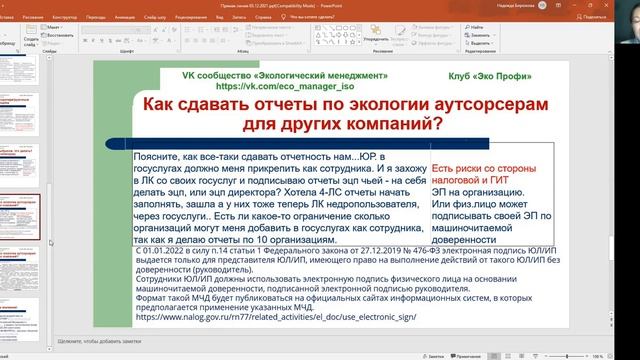The height and width of the screenshot is (360, 640).
Task: Open the Эффекты фигуры dropdown
Action: coord(433,43)
